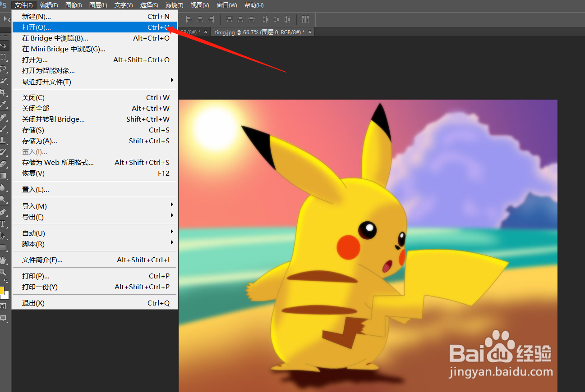
Task: Click Distribute Bottom Edges icon
Action: [x=251, y=19]
